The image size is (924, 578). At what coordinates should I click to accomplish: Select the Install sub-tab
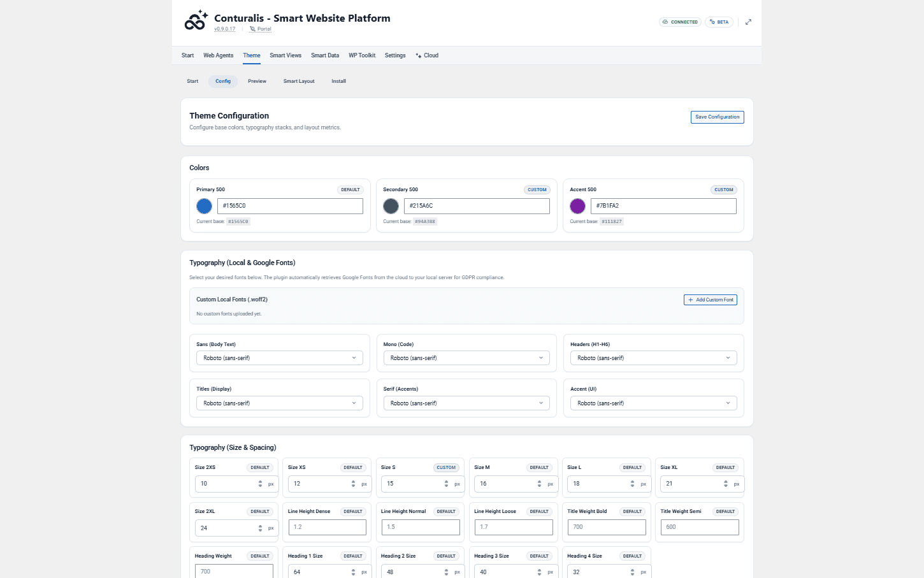(339, 81)
